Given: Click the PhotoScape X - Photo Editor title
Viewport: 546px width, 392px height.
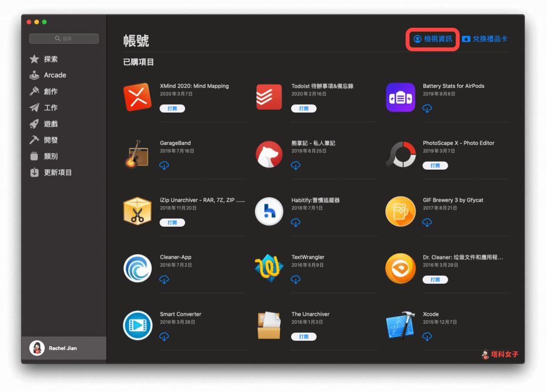Looking at the screenshot, I should [x=459, y=143].
